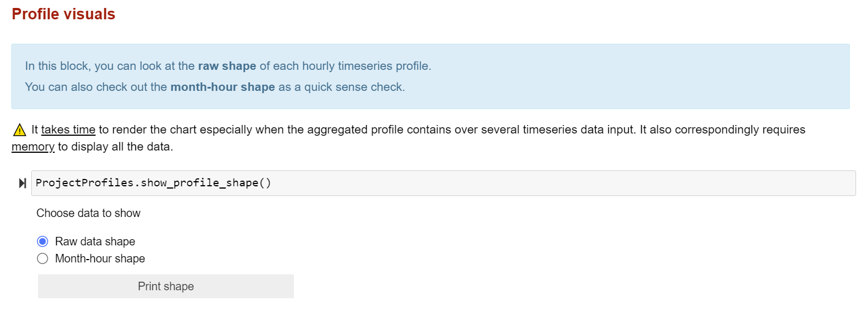Viewport: 868px width, 309px height.
Task: Click "show_profile_shape()" in the code cell
Action: [206, 183]
